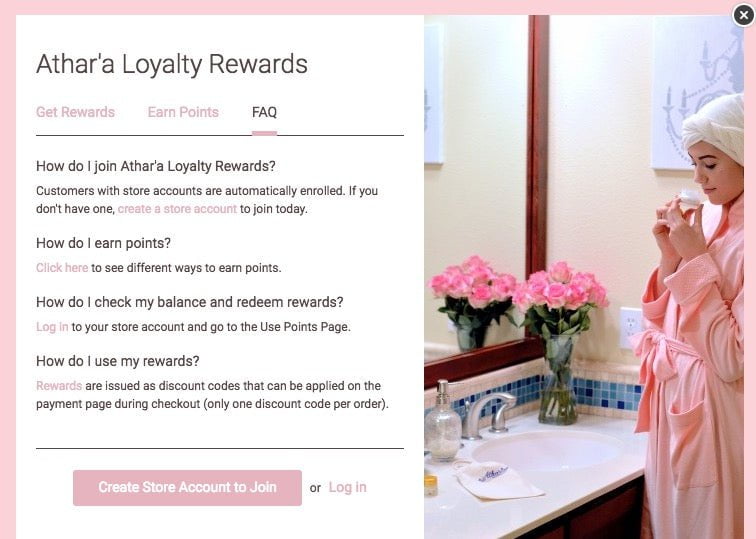This screenshot has width=756, height=539.
Task: Follow the 'create a store account' link
Action: pyautogui.click(x=177, y=209)
